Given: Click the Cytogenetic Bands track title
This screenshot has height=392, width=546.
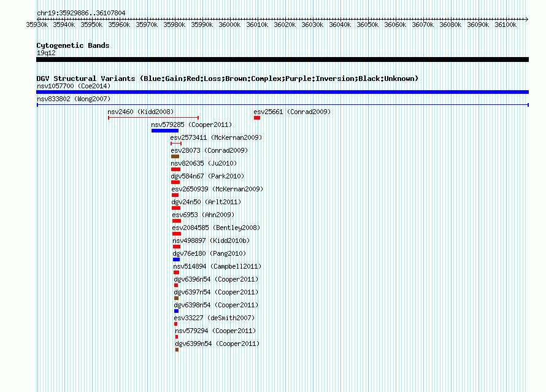Looking at the screenshot, I should pos(73,45).
